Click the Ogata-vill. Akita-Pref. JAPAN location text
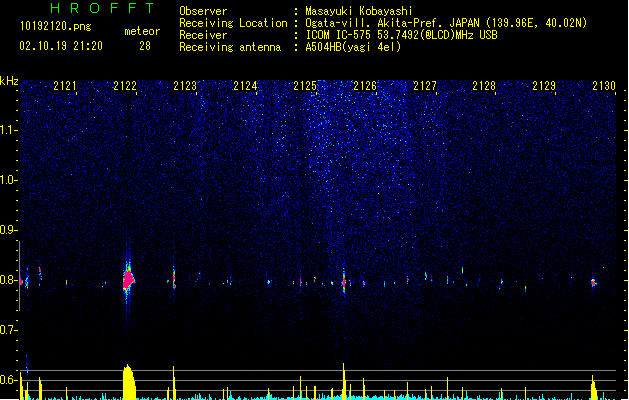The height and width of the screenshot is (400, 629). (446, 23)
